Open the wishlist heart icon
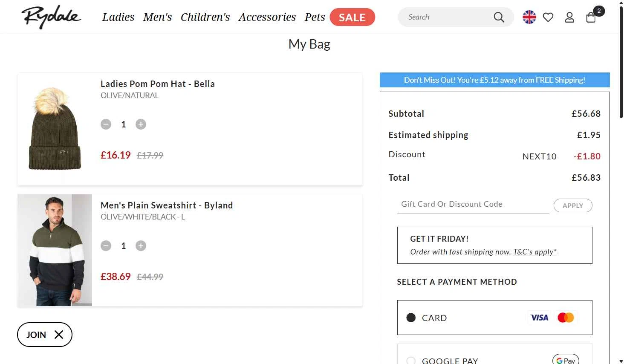Screen dimensions: 624x364 tap(548, 17)
